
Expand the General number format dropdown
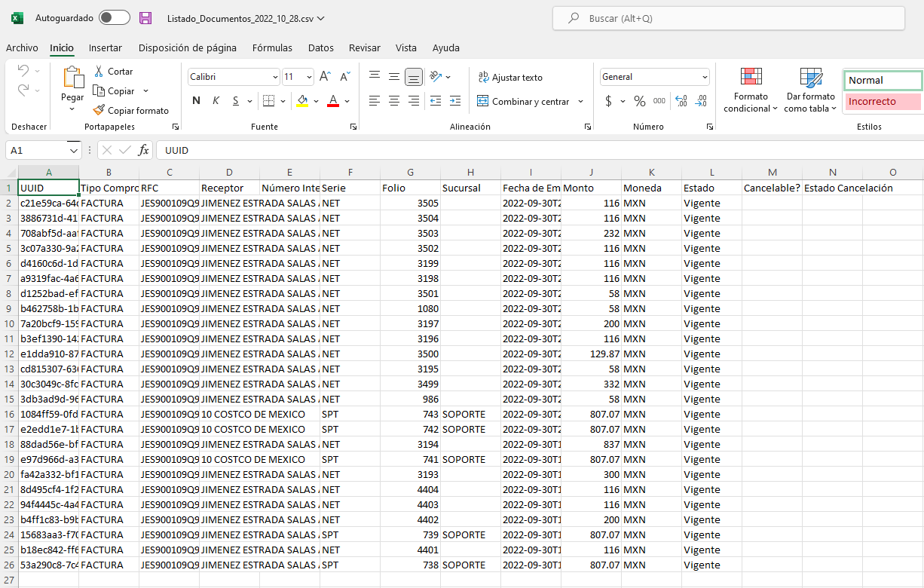[705, 77]
